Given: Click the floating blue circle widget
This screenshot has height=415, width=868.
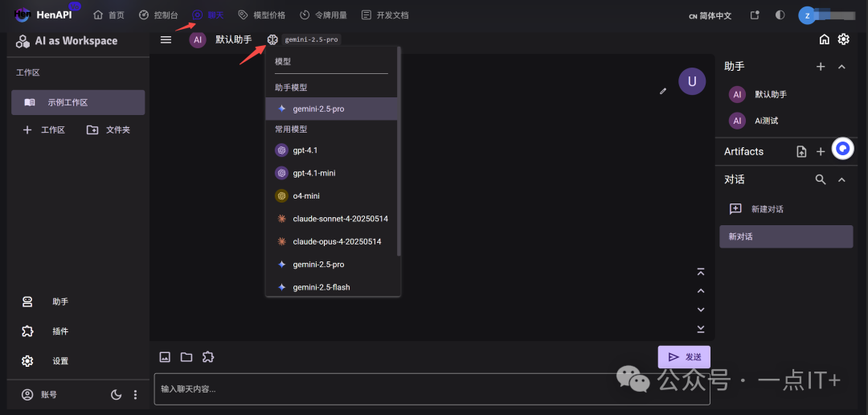Looking at the screenshot, I should tap(843, 149).
